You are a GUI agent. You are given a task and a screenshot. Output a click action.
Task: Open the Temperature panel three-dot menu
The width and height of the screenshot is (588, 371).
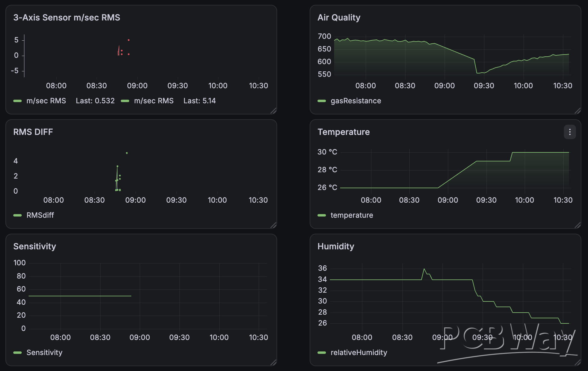pyautogui.click(x=570, y=132)
